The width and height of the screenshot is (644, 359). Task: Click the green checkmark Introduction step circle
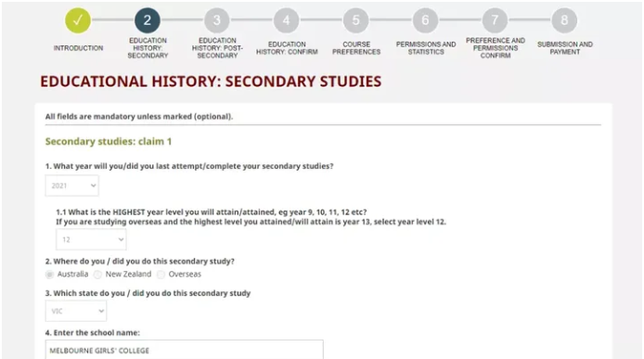click(x=78, y=20)
